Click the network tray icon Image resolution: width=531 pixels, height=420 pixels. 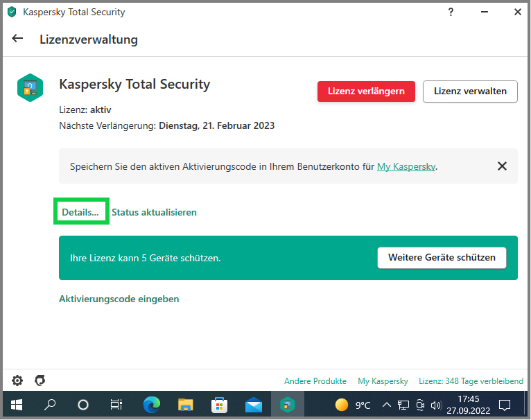pos(403,405)
